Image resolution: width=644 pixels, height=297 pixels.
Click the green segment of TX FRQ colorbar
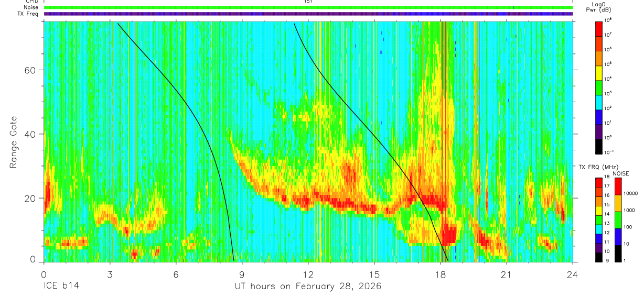pos(599,220)
